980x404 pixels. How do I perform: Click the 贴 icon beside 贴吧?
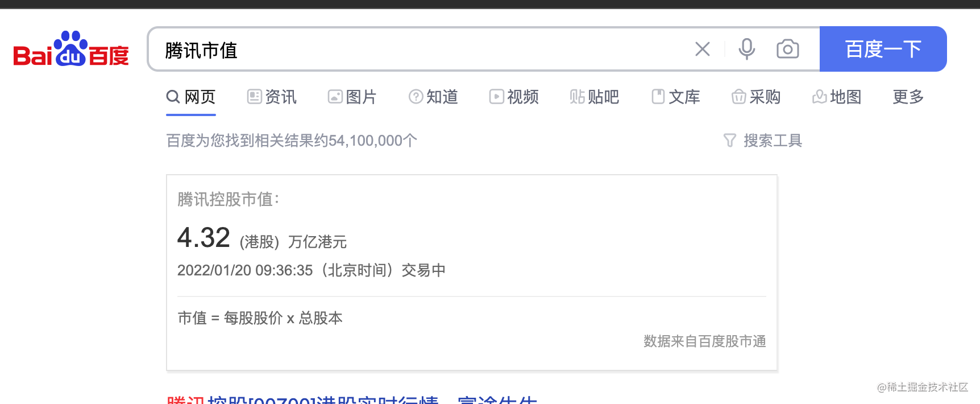[577, 97]
